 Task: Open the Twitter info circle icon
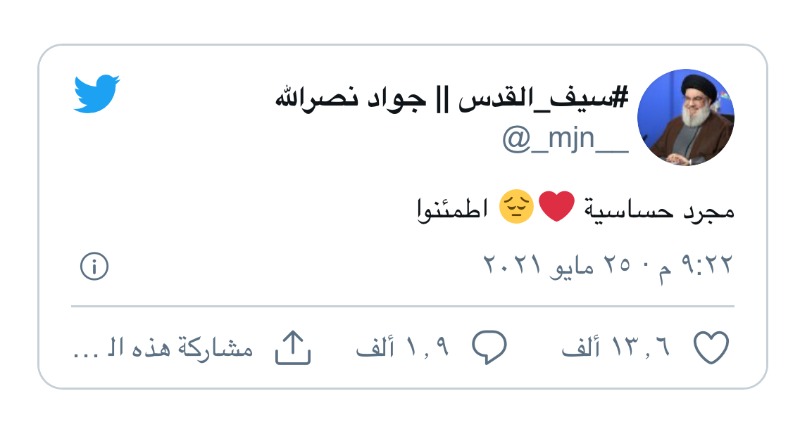point(94,266)
